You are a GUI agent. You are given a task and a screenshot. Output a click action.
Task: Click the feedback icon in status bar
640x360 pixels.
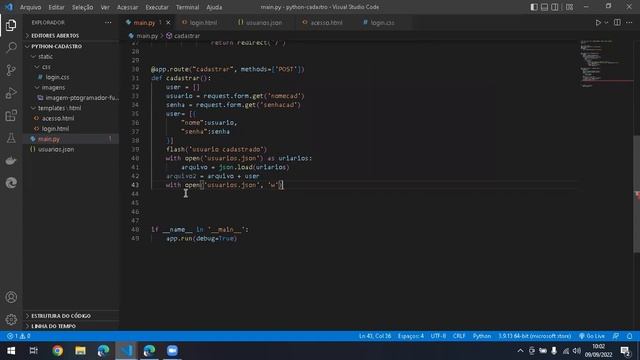[x=616, y=336]
